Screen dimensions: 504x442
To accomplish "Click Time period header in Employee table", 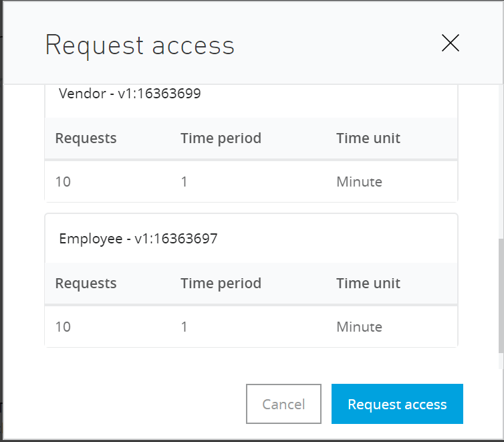I will pyautogui.click(x=221, y=284).
